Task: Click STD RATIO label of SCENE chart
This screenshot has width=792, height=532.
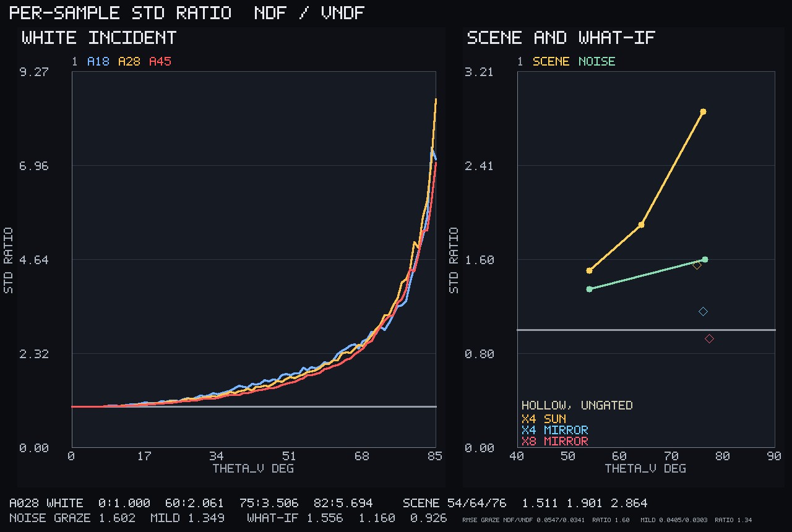Action: 454,260
